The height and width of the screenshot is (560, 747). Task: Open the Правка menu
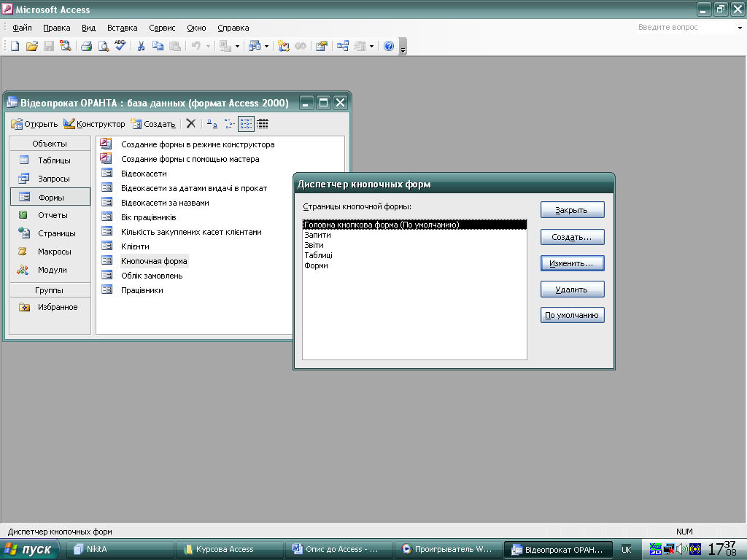click(x=57, y=28)
